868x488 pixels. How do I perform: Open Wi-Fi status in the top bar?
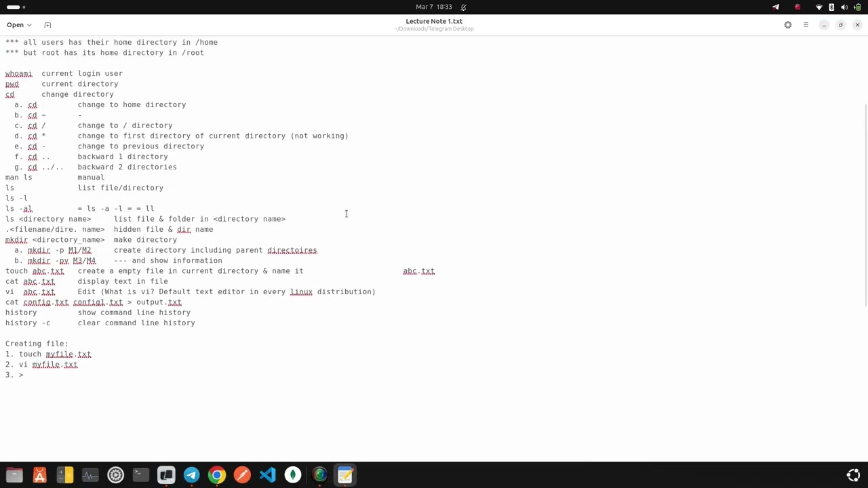(x=819, y=7)
